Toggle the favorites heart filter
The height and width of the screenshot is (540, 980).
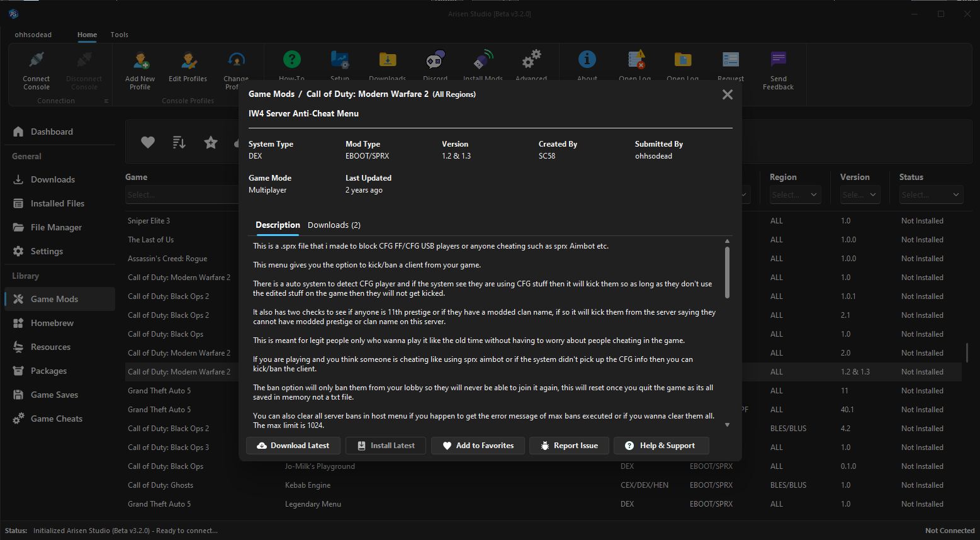pyautogui.click(x=147, y=142)
